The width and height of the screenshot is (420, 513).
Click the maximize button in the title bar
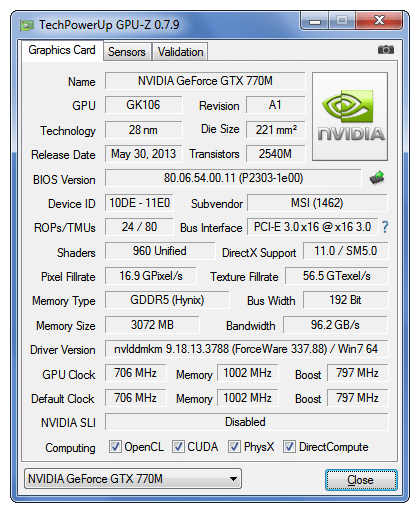coord(342,21)
